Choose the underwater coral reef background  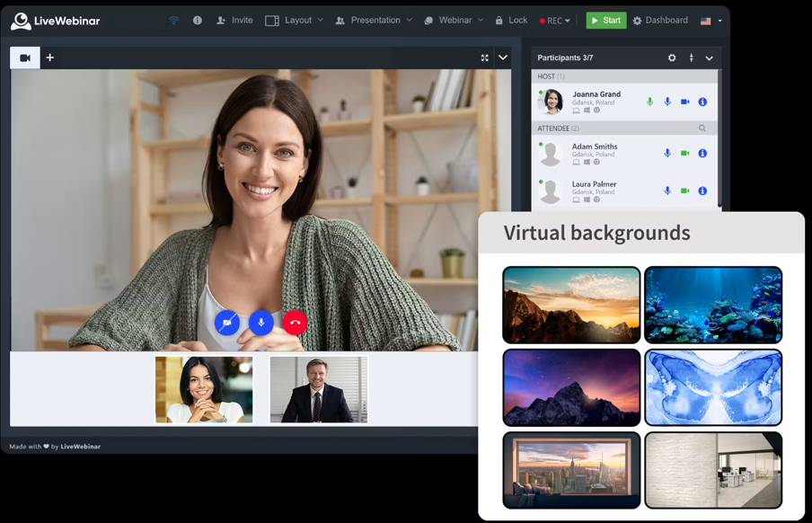pyautogui.click(x=713, y=306)
